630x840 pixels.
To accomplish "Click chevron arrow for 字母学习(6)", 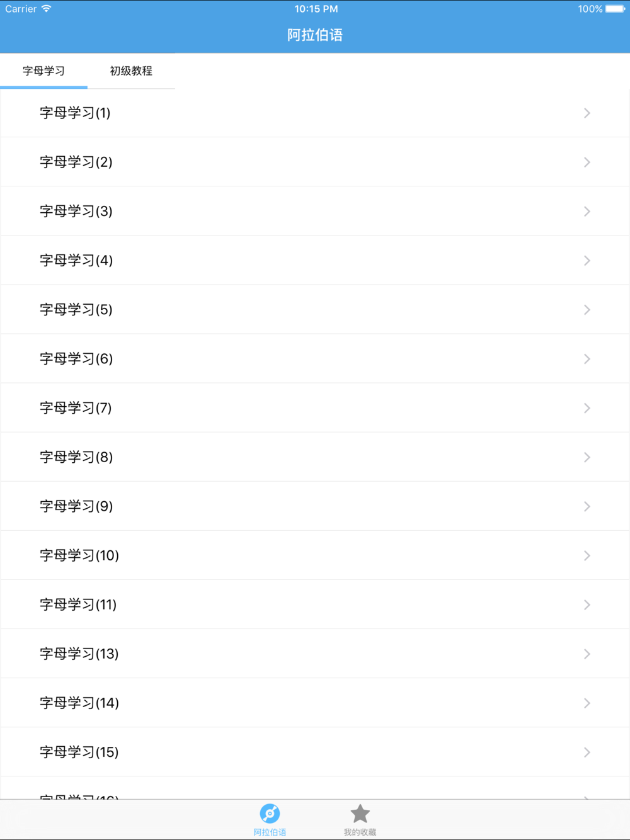I will point(587,359).
